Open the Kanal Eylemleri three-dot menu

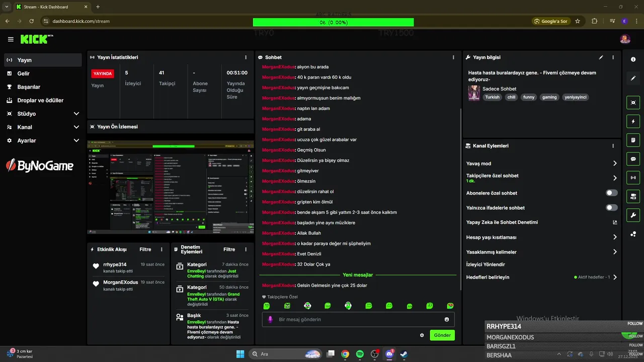(613, 146)
